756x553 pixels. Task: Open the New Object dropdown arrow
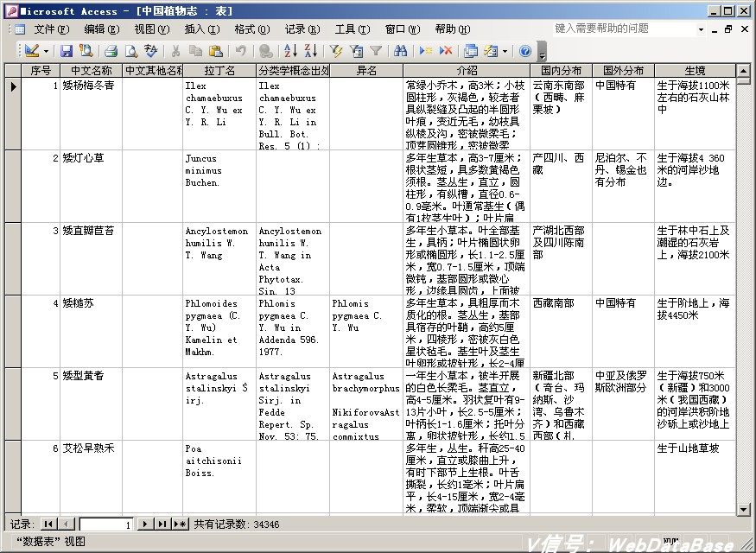click(505, 51)
